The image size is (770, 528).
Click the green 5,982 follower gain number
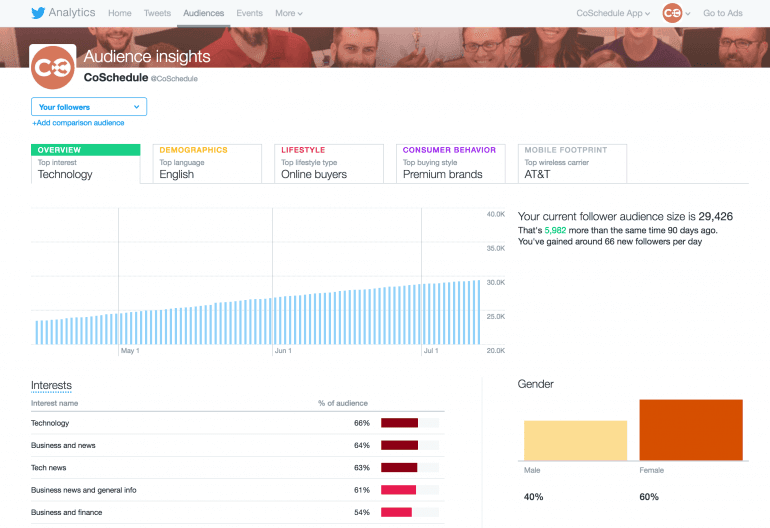pyautogui.click(x=555, y=230)
